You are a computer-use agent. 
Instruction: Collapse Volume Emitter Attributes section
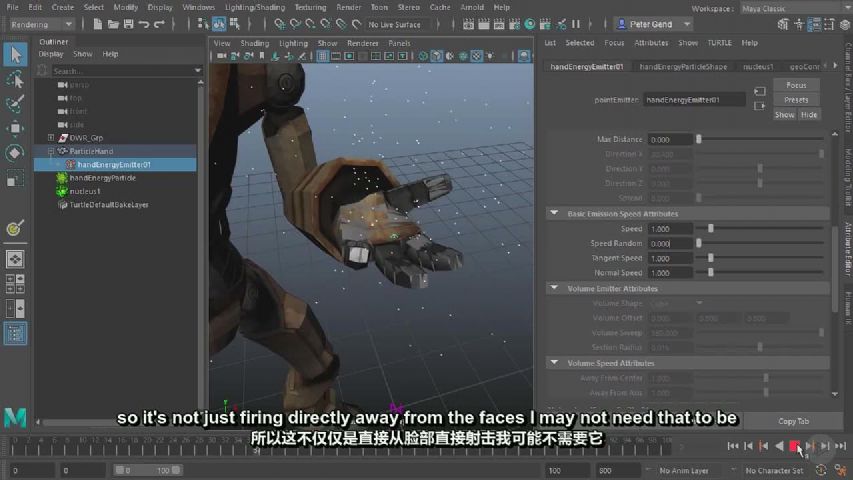554,288
